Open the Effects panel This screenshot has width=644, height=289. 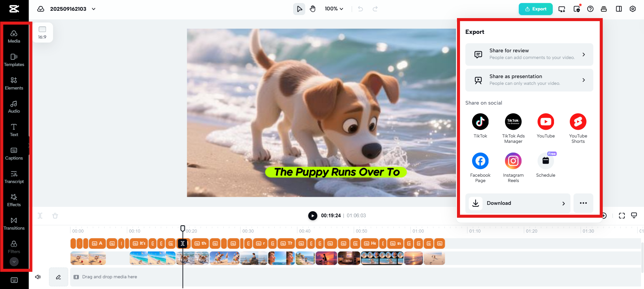pos(14,200)
